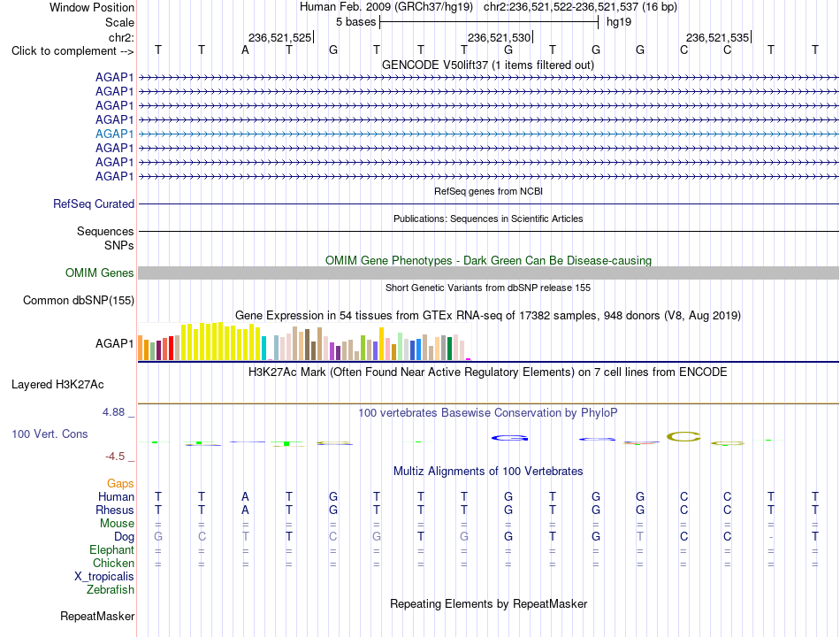Select the light-blue highlighted AGAP1 transcript label
Image resolution: width=840 pixels, height=637 pixels.
pyautogui.click(x=115, y=134)
